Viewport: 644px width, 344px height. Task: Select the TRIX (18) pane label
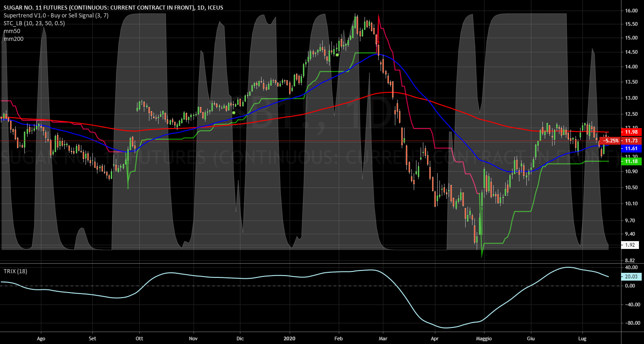pyautogui.click(x=15, y=271)
